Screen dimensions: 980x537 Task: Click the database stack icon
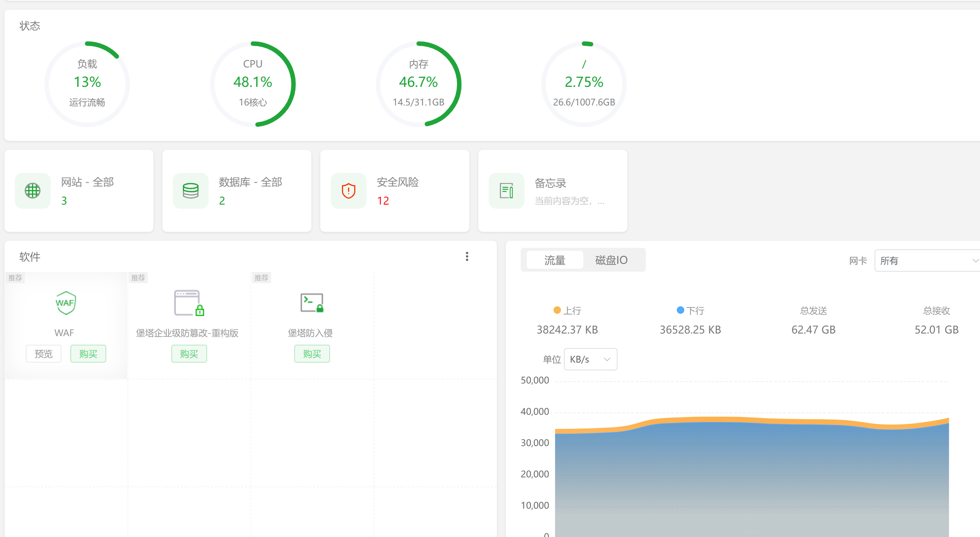[x=191, y=191]
